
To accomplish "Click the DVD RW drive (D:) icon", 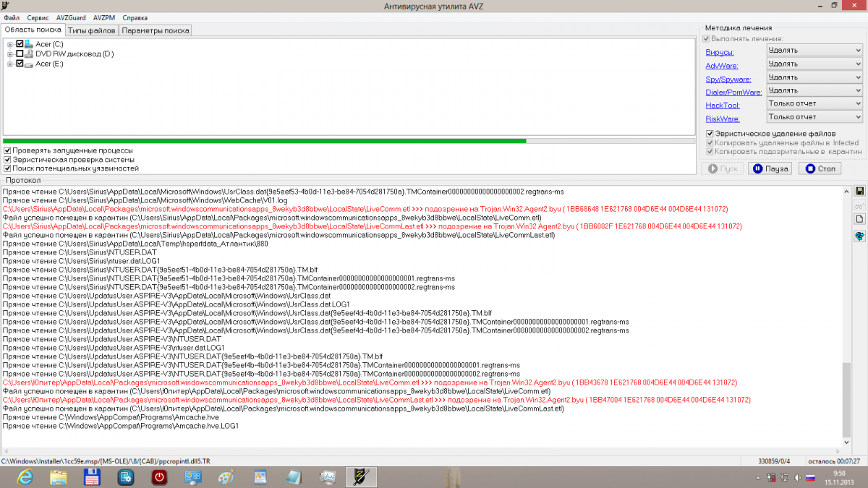I will [x=30, y=54].
